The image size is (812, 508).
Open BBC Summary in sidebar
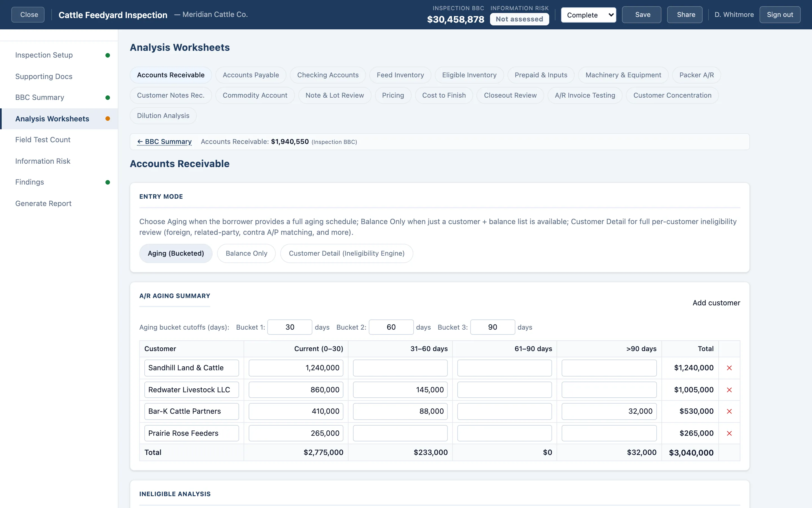point(59,97)
